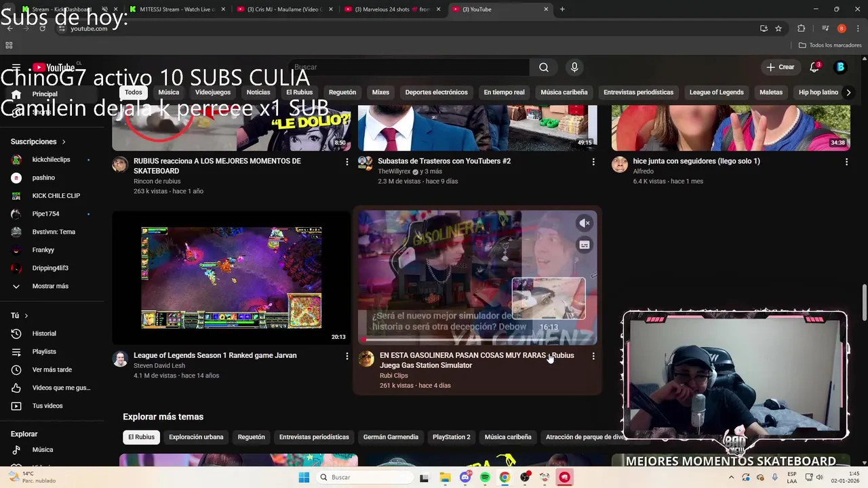
Task: Select the El Rubius filter chip at top
Action: (x=299, y=92)
